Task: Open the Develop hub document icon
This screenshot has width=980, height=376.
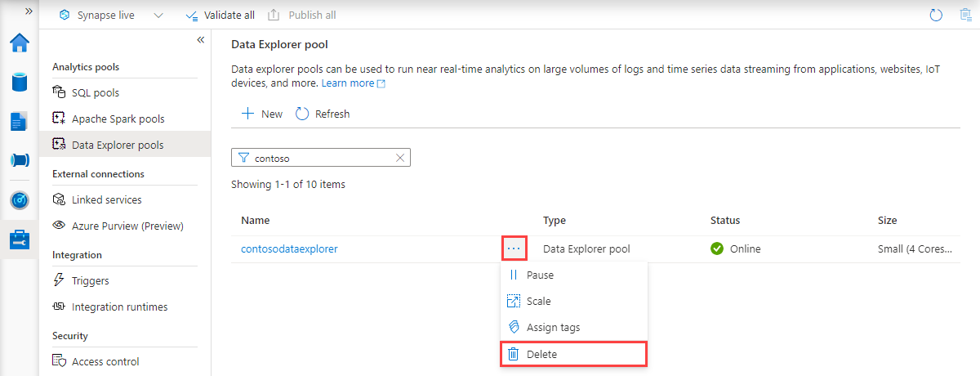Action: 19,121
